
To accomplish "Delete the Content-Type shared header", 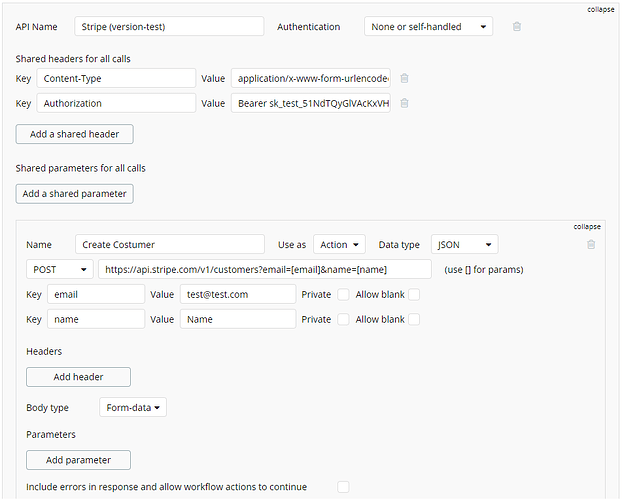I will (405, 78).
